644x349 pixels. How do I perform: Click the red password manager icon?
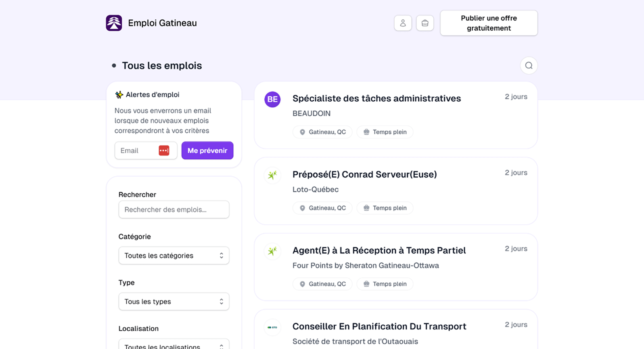coord(164,150)
